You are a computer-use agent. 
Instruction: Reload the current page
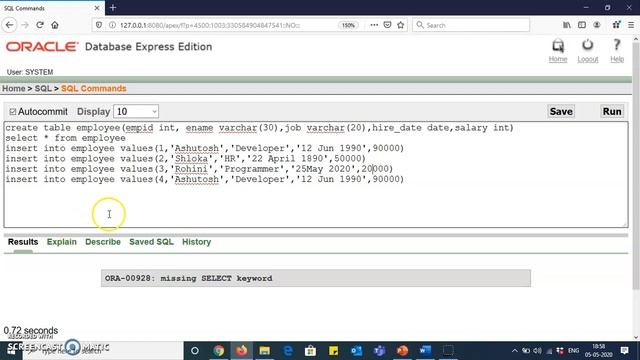40,25
